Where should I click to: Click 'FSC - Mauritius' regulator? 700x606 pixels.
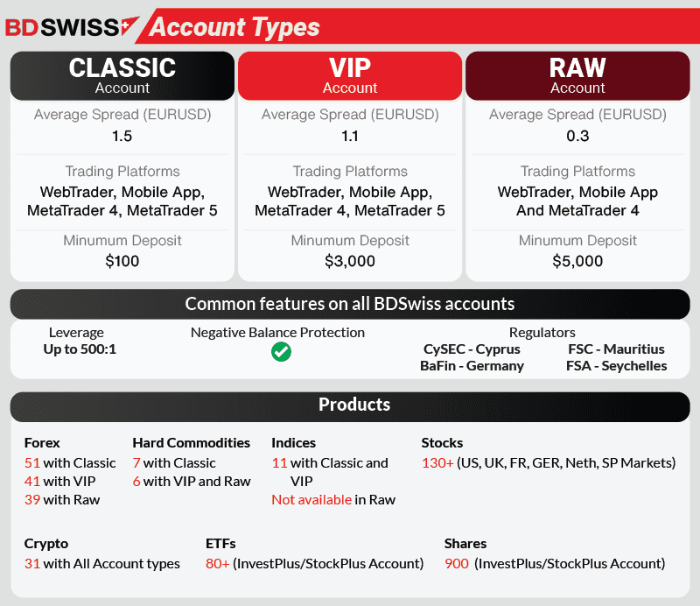click(x=616, y=349)
